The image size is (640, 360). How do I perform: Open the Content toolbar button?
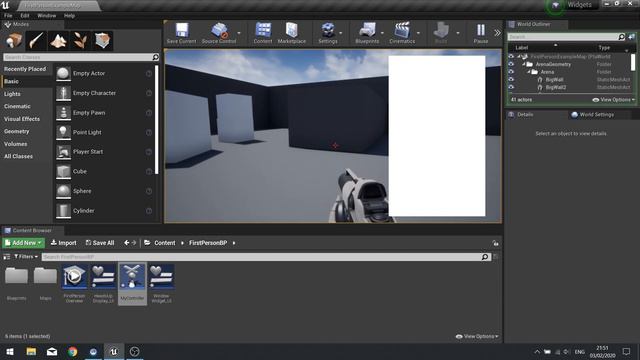(x=263, y=33)
